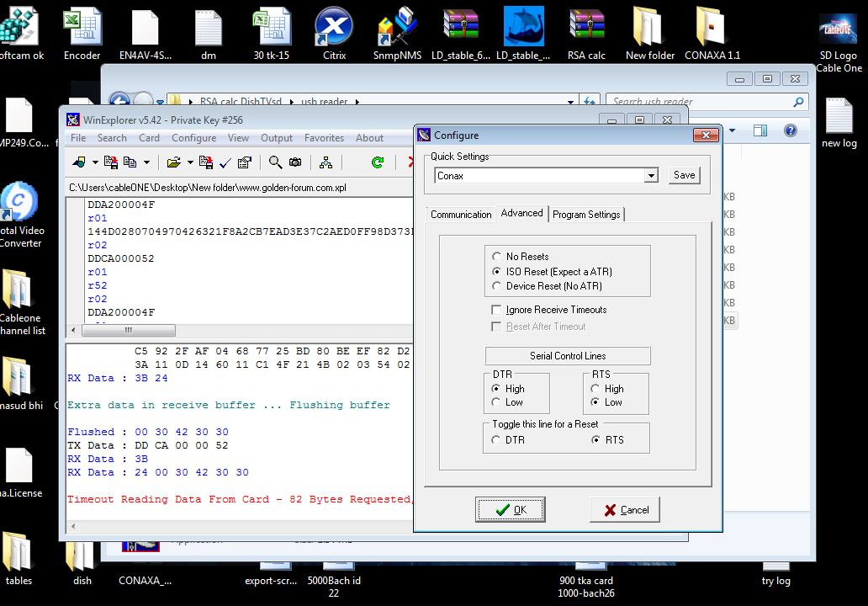Click the copy documents toolbar icon

[x=130, y=162]
